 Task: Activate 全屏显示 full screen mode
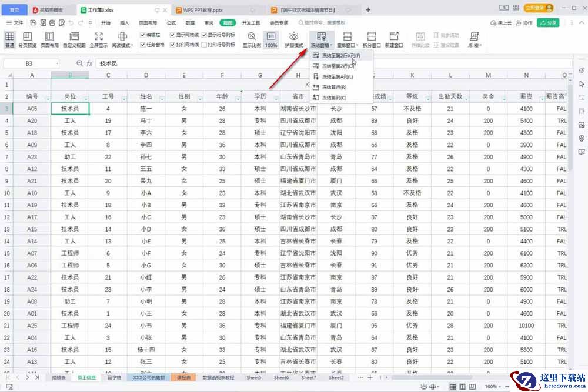(x=99, y=40)
